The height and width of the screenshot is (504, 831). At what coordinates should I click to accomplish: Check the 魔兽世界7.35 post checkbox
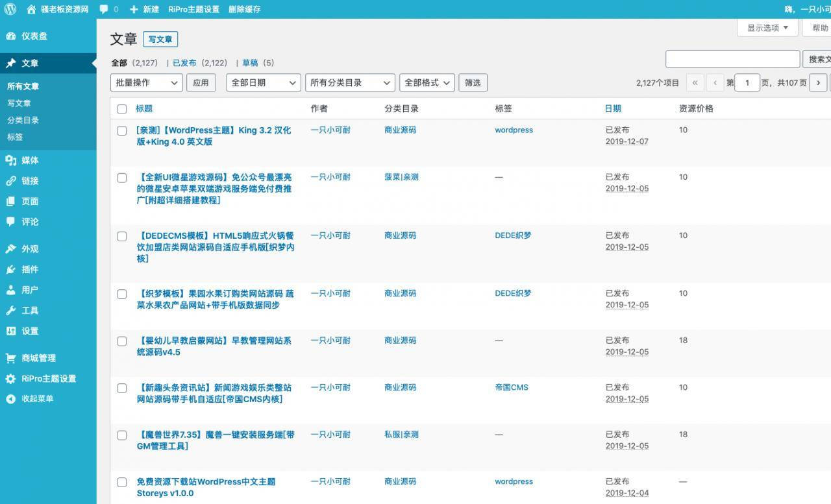tap(122, 435)
